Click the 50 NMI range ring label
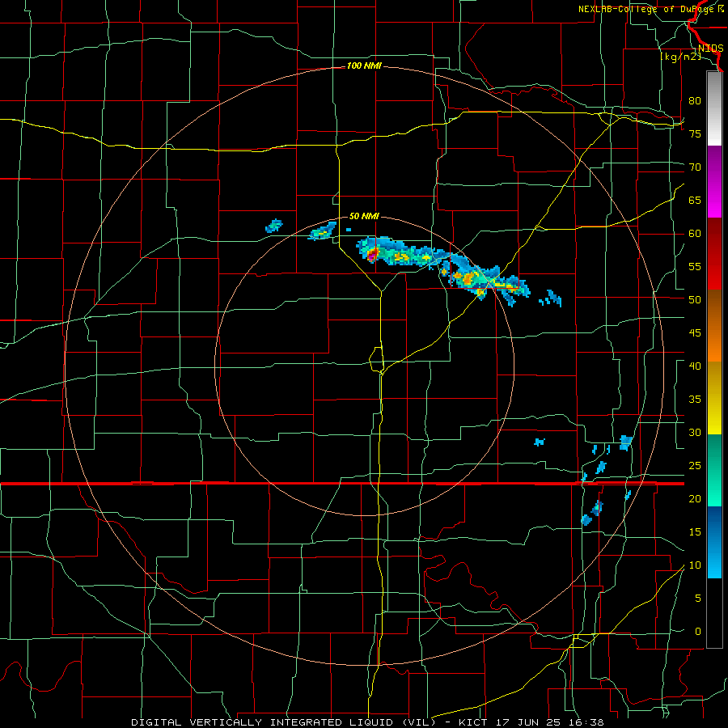 (364, 216)
